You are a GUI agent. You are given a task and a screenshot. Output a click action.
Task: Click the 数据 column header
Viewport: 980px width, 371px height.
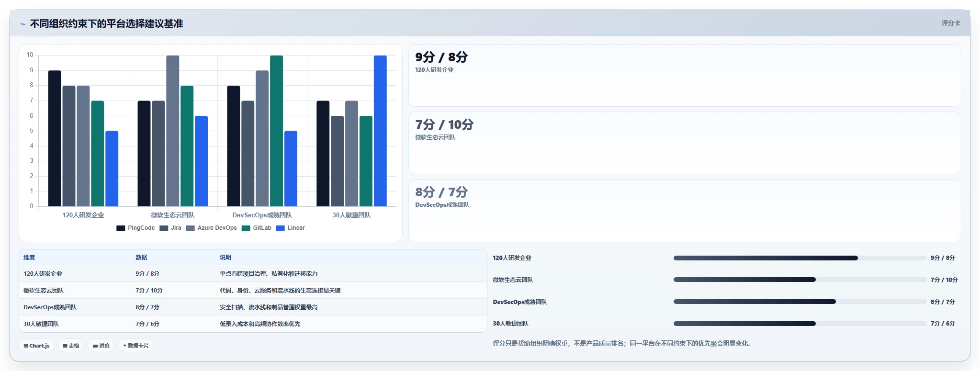141,258
